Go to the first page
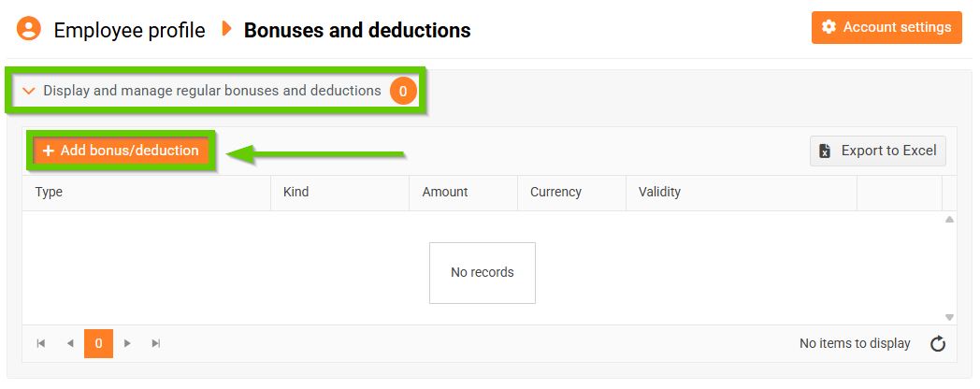Viewport: 980px width, 389px height. [41, 343]
